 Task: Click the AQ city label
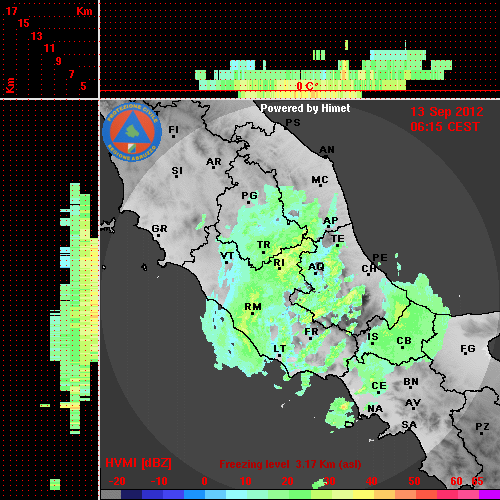[x=316, y=267]
